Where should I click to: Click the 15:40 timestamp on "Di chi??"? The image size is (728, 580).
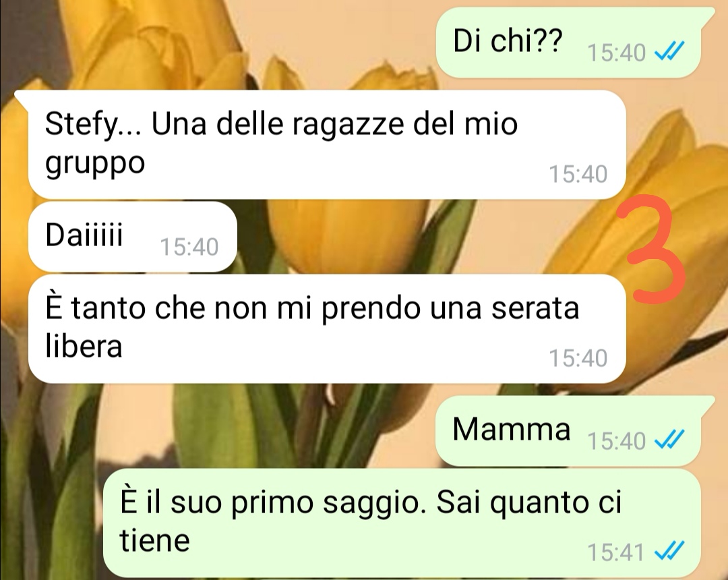click(616, 52)
